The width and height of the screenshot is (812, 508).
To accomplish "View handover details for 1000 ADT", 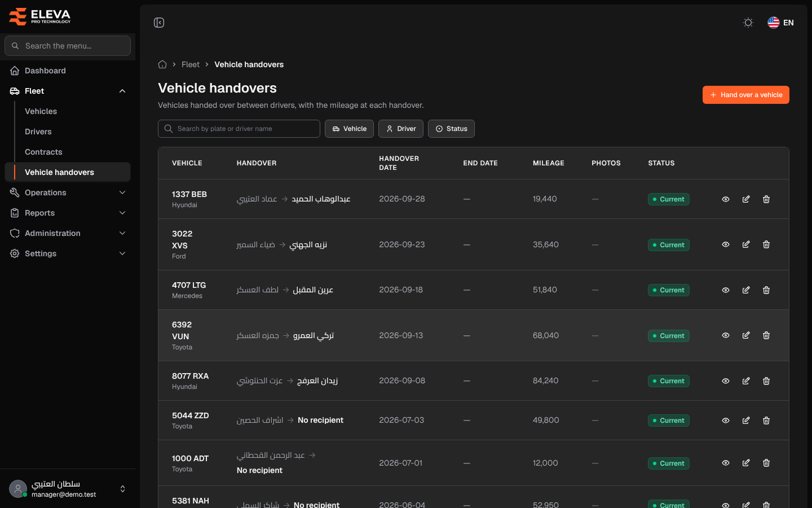I will click(x=726, y=463).
